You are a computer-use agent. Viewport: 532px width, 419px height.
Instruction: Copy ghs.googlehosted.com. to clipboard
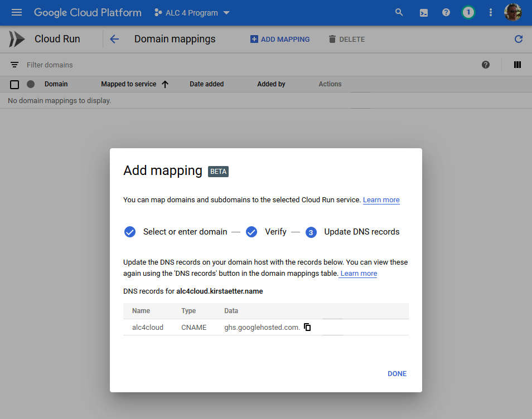307,327
